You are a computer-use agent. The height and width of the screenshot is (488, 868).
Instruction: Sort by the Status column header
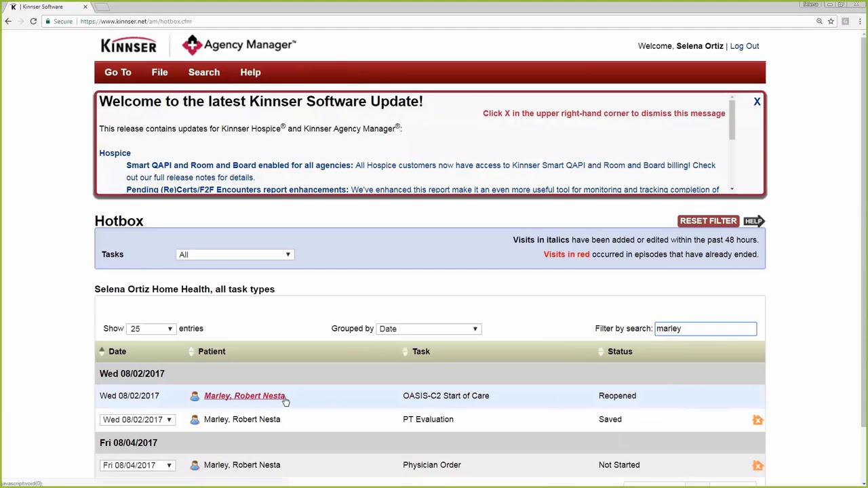click(620, 351)
